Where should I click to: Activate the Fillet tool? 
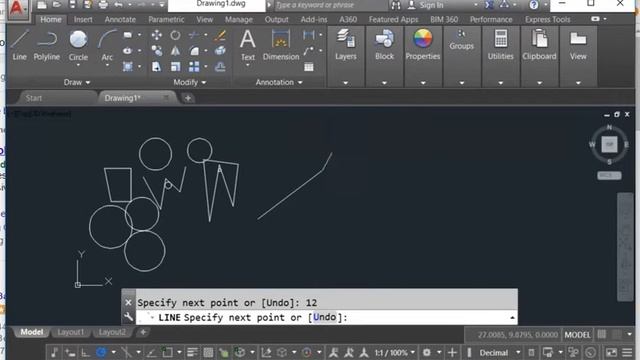pyautogui.click(x=194, y=51)
